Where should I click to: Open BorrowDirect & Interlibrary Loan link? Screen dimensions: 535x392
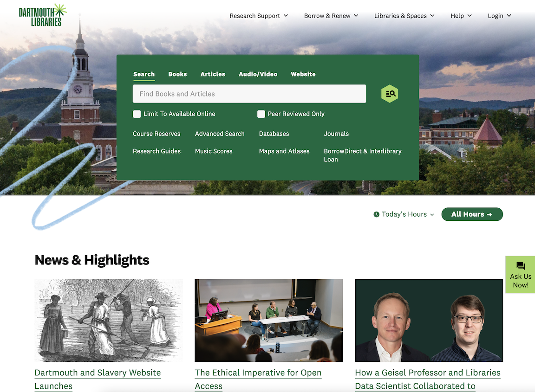363,155
